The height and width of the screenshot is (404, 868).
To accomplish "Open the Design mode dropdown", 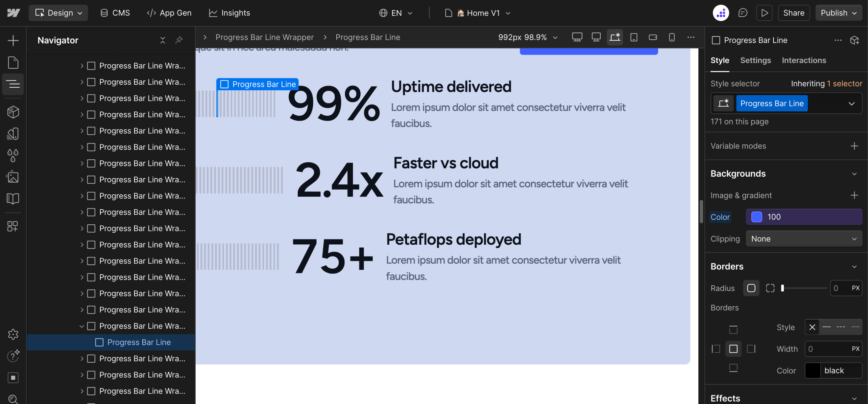I will (x=58, y=13).
